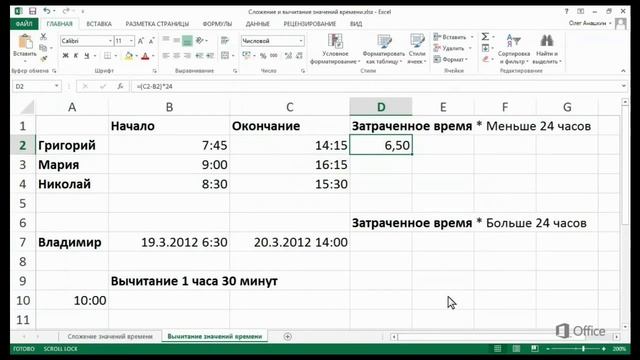Open Сортировка и фильтр menu
This screenshot has height=360, width=640.
pyautogui.click(x=514, y=49)
